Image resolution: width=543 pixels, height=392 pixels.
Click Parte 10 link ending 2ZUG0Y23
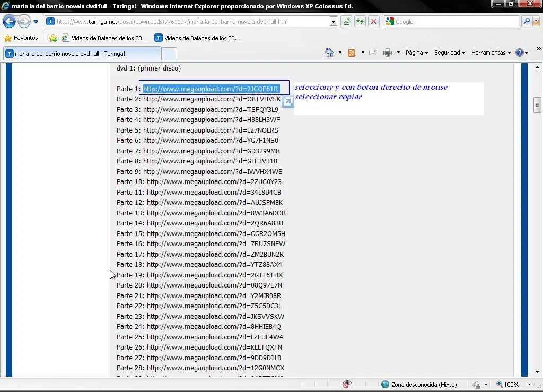click(214, 182)
